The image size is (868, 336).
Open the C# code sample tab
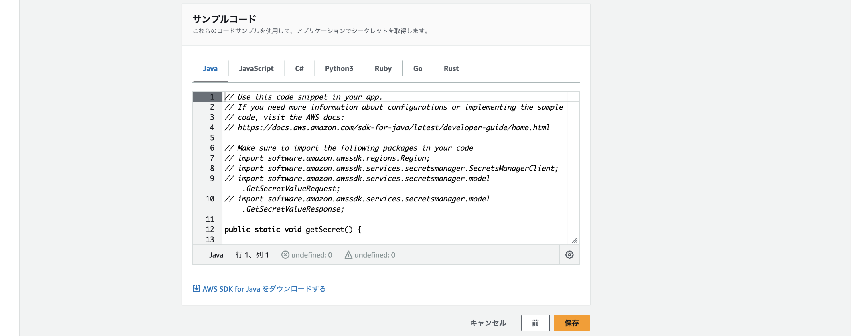pyautogui.click(x=299, y=68)
